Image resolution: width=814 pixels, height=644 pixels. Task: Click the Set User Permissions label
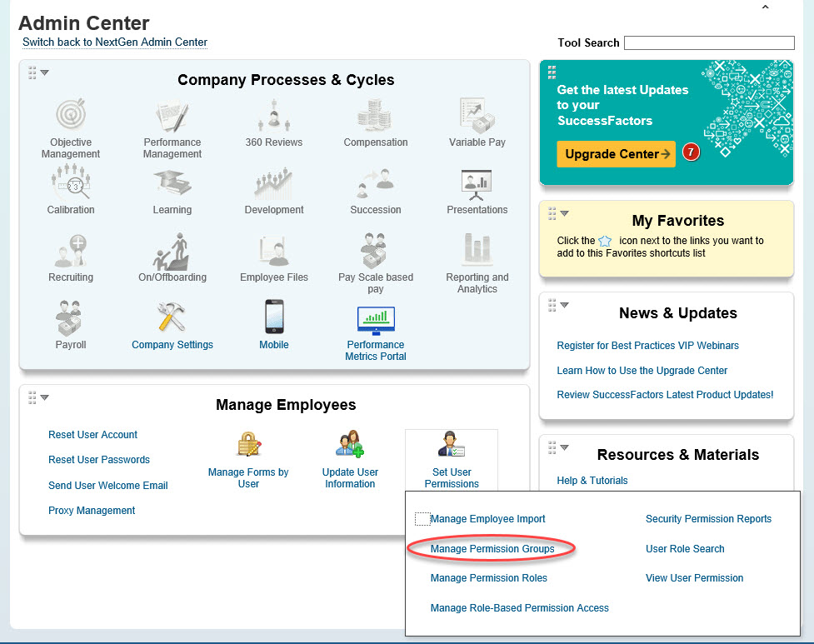click(452, 478)
